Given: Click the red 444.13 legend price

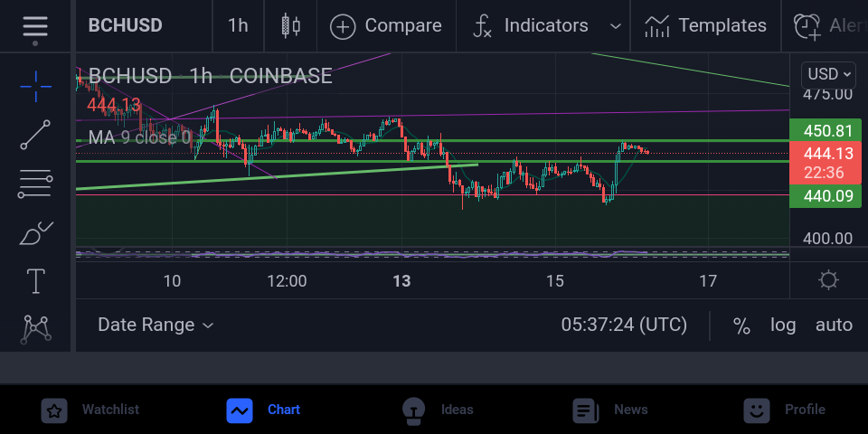Looking at the screenshot, I should [x=114, y=105].
